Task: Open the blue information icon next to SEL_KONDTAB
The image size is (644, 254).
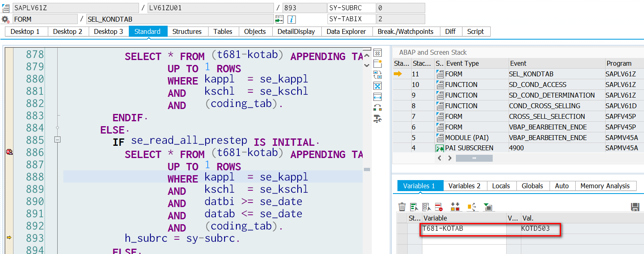Action: [x=292, y=19]
